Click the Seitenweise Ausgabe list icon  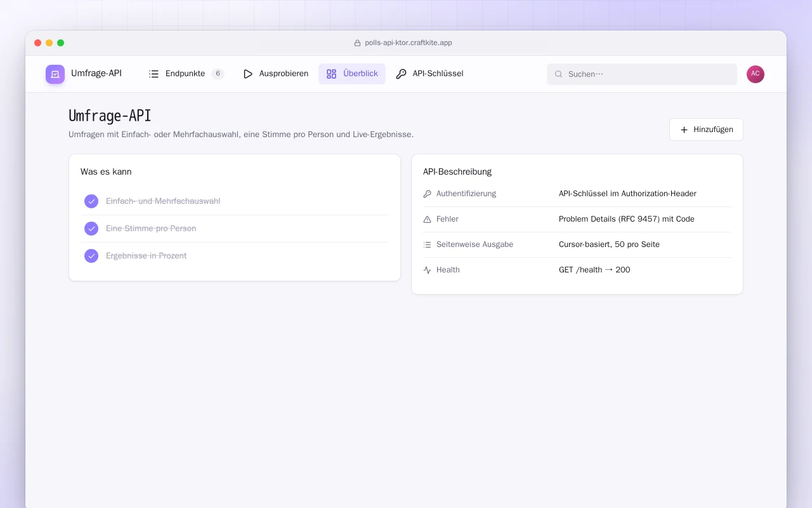(427, 244)
